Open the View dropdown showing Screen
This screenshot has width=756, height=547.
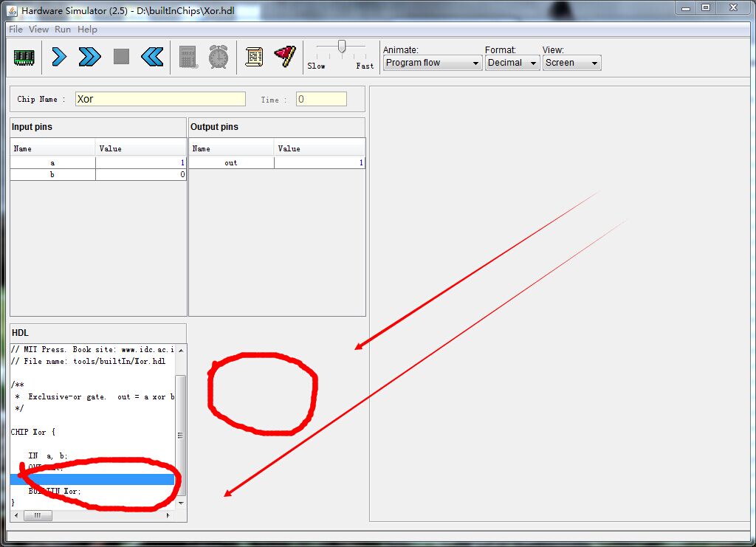571,63
